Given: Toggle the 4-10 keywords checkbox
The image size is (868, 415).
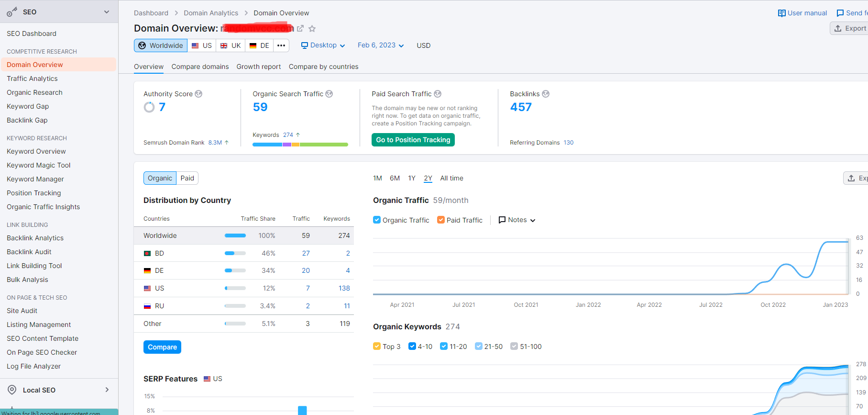Looking at the screenshot, I should tap(412, 346).
